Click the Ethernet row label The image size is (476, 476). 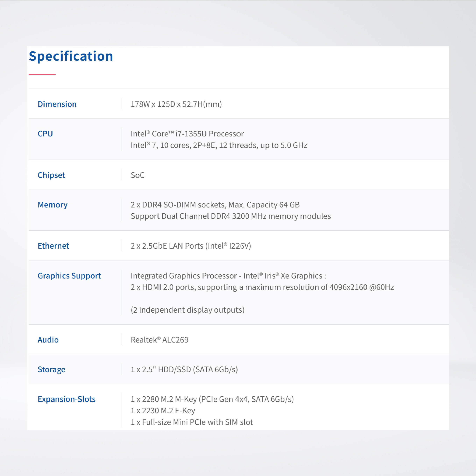(x=53, y=246)
